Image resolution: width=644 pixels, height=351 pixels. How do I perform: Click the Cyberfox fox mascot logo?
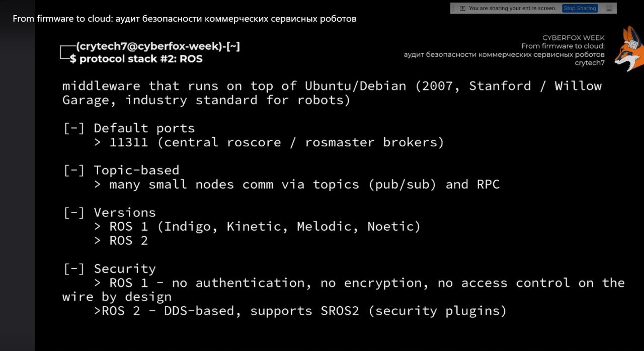point(628,49)
